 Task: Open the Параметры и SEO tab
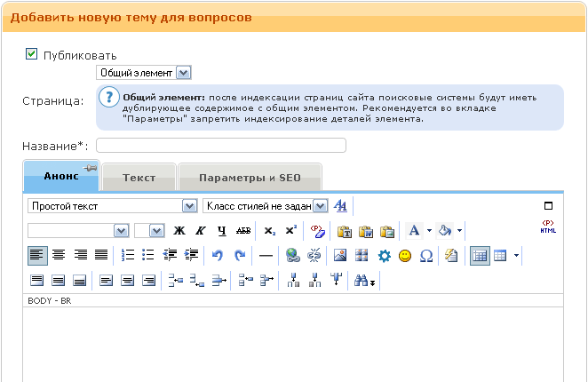click(x=250, y=178)
